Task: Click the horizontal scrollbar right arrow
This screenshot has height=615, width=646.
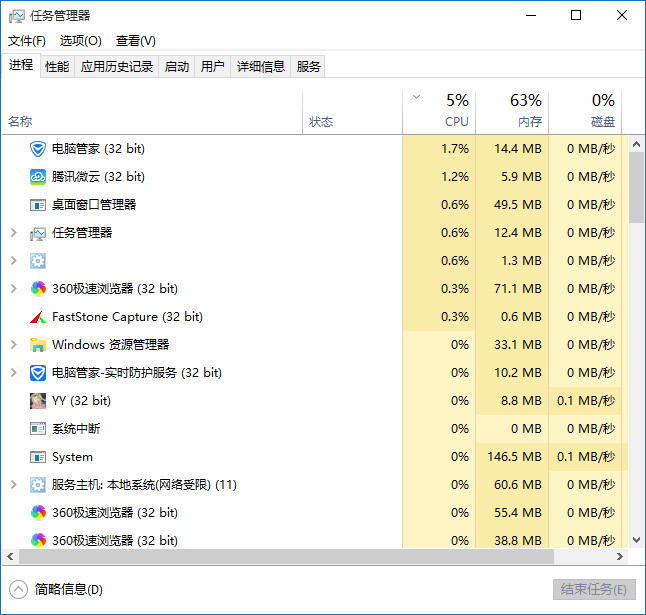Action: tap(620, 557)
